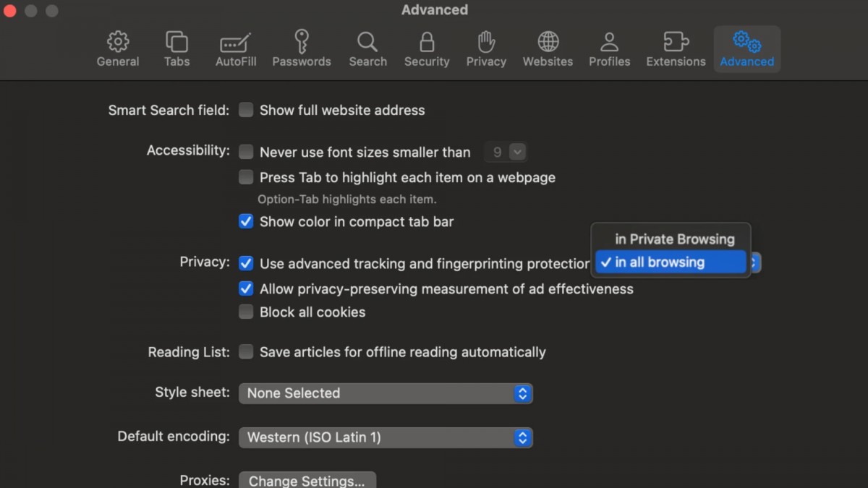Open the General settings gear icon
Screen dimensions: 868x488
click(x=118, y=41)
